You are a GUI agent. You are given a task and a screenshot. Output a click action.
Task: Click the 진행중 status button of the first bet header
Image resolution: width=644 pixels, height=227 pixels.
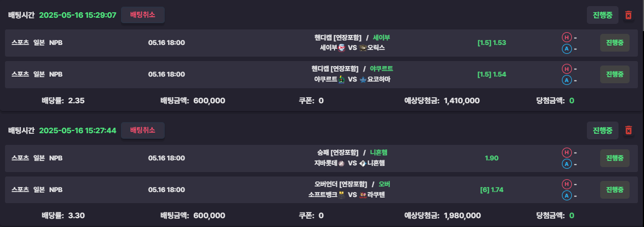(602, 15)
